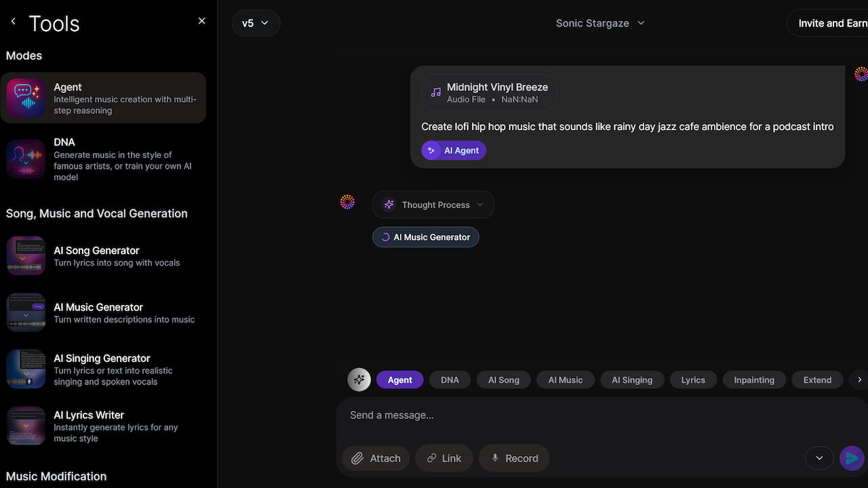Switch to the Lyrics chip tab
868x488 pixels.
click(x=693, y=380)
